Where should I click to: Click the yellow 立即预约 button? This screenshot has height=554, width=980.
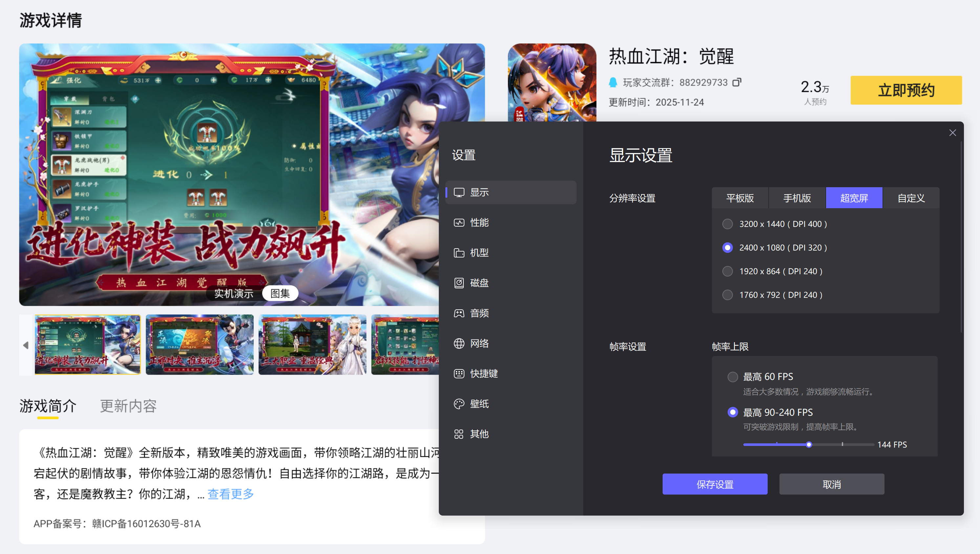906,90
